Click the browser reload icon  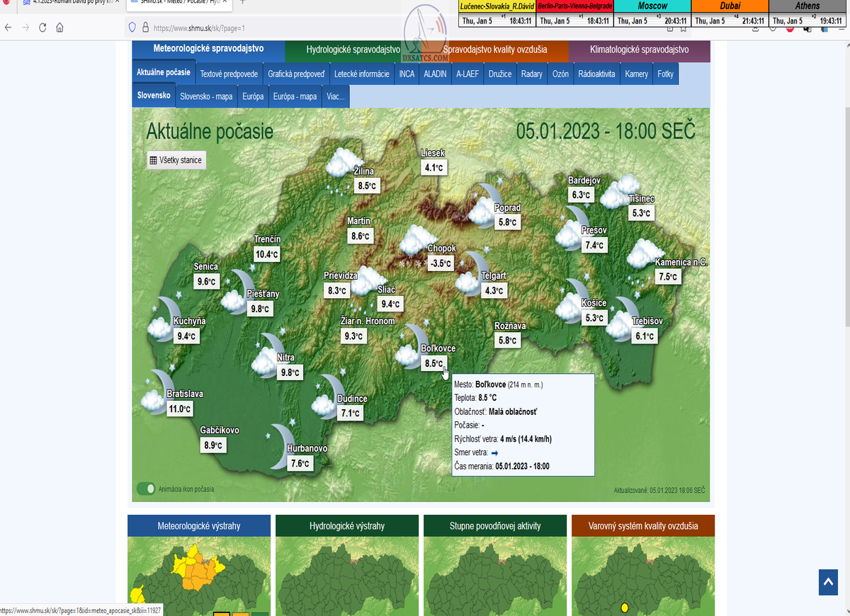coord(42,28)
